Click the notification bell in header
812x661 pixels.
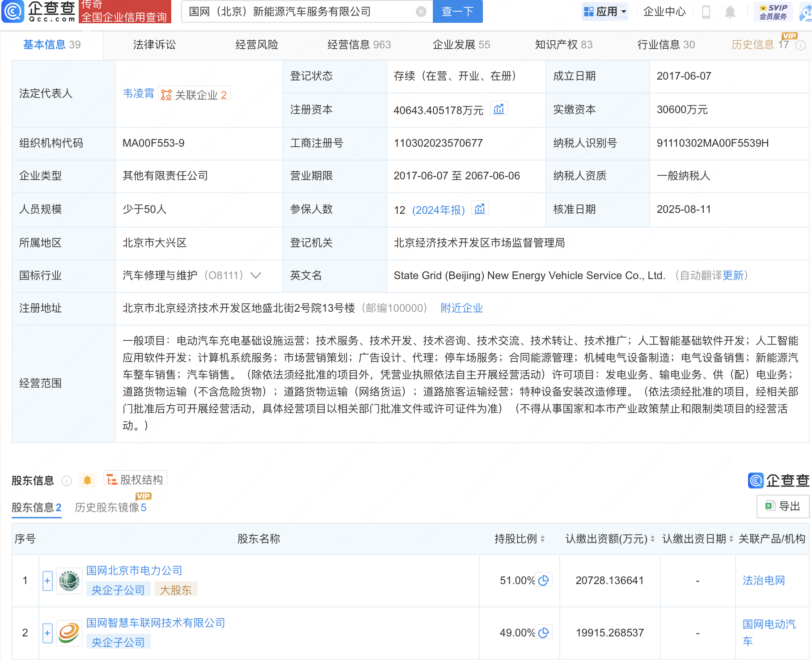coord(730,12)
